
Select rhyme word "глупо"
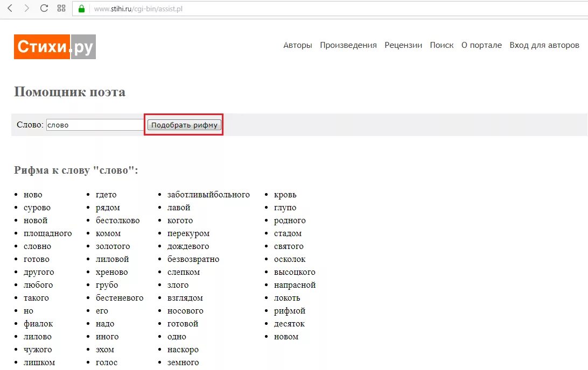click(285, 208)
